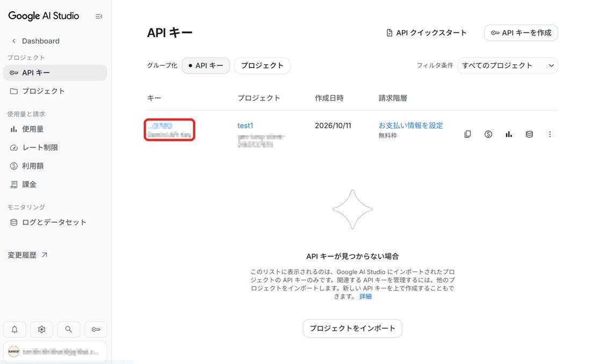Open the account profile at sidebar bottom
The width and height of the screenshot is (591, 364).
coord(55,352)
